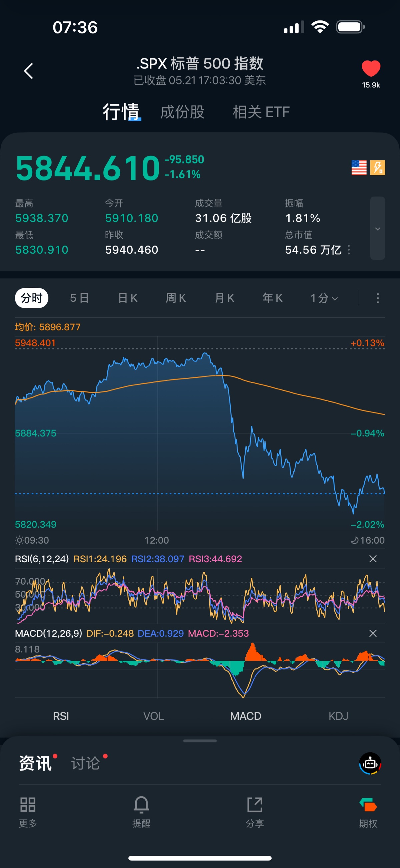Viewport: 400px width, 868px height.
Task: Tap the 成交量 31.06 亿股 value
Action: click(x=223, y=218)
